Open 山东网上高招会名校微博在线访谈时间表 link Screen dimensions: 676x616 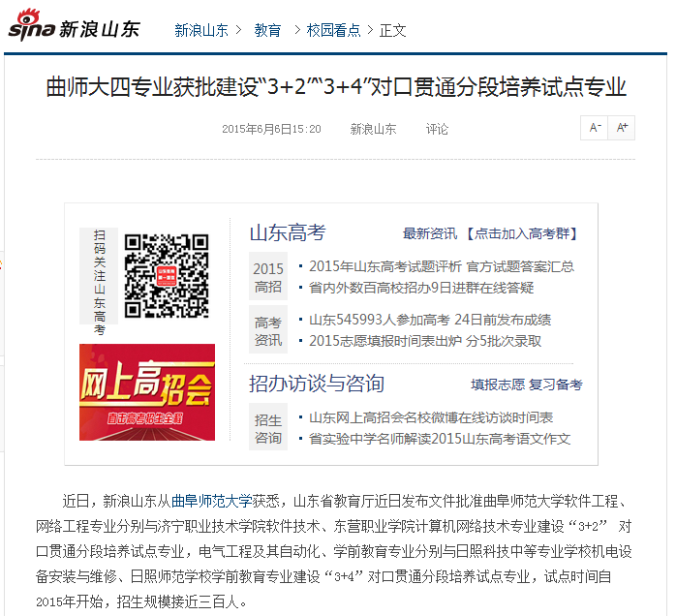431,417
